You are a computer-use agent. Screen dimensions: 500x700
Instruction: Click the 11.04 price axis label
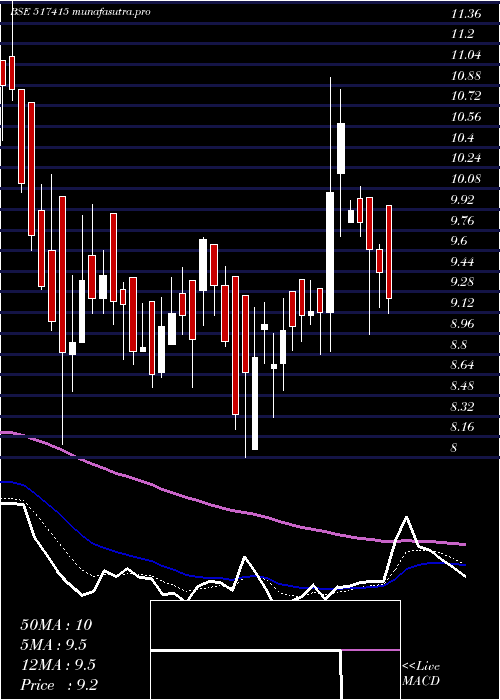(x=466, y=55)
